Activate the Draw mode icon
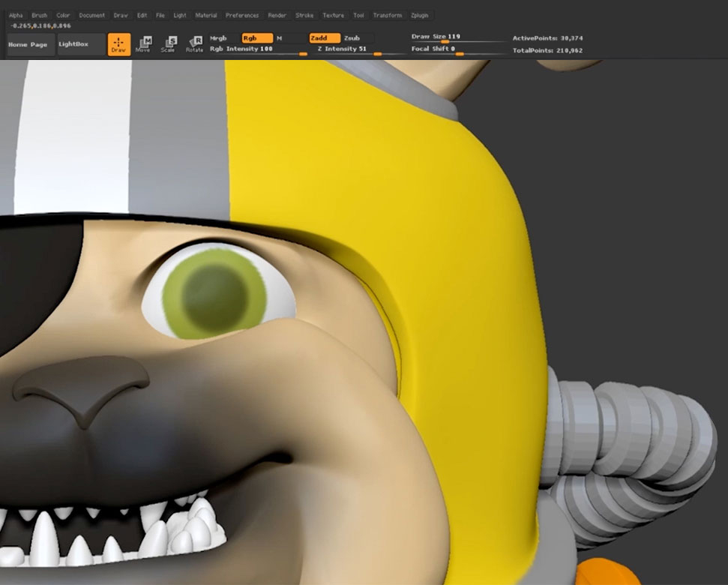Viewport: 728px width, 585px height. click(119, 44)
